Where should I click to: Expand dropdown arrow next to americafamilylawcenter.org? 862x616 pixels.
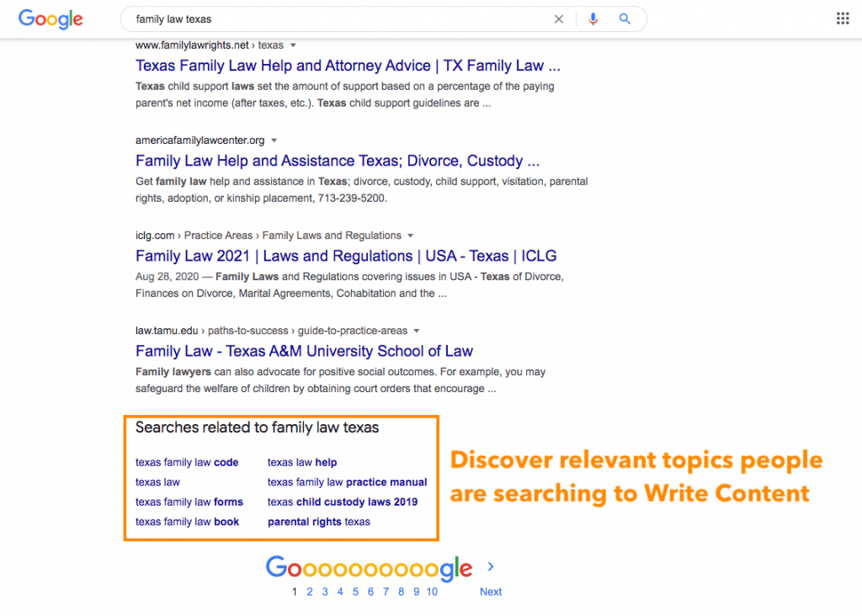point(274,141)
